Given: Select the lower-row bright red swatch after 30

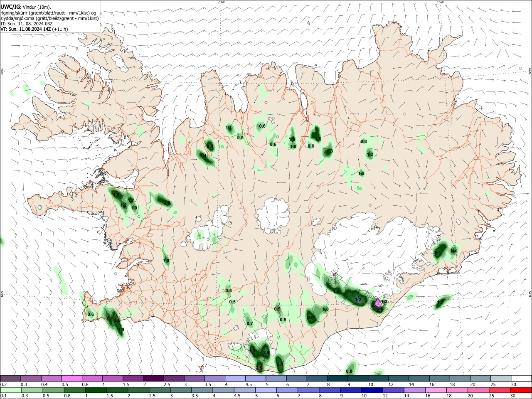Looking at the screenshot, I should pos(521,390).
